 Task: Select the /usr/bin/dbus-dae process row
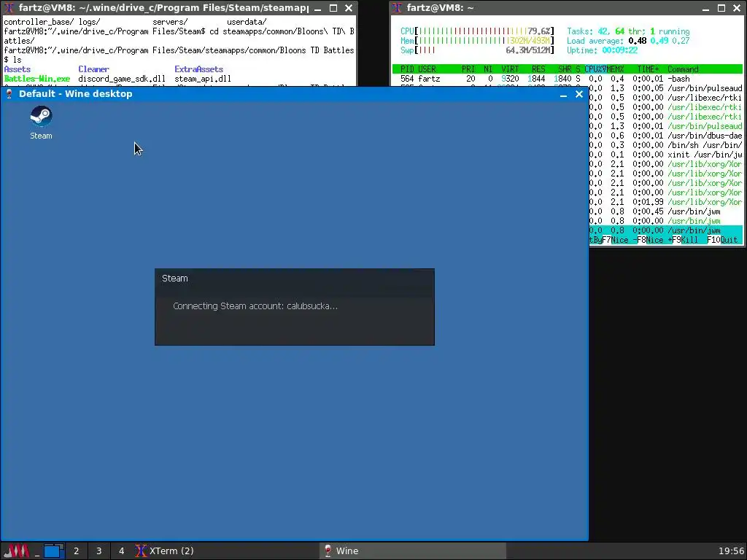pyautogui.click(x=665, y=136)
